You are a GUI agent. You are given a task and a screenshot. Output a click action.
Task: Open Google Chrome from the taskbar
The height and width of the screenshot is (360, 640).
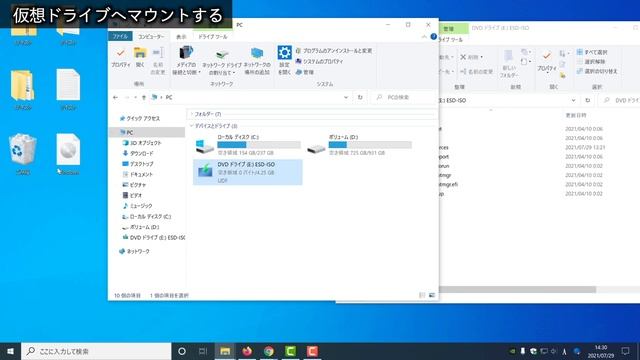click(x=269, y=351)
